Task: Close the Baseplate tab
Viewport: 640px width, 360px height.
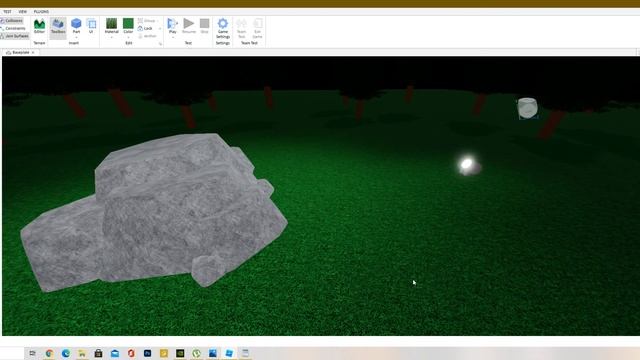Action: coord(33,52)
